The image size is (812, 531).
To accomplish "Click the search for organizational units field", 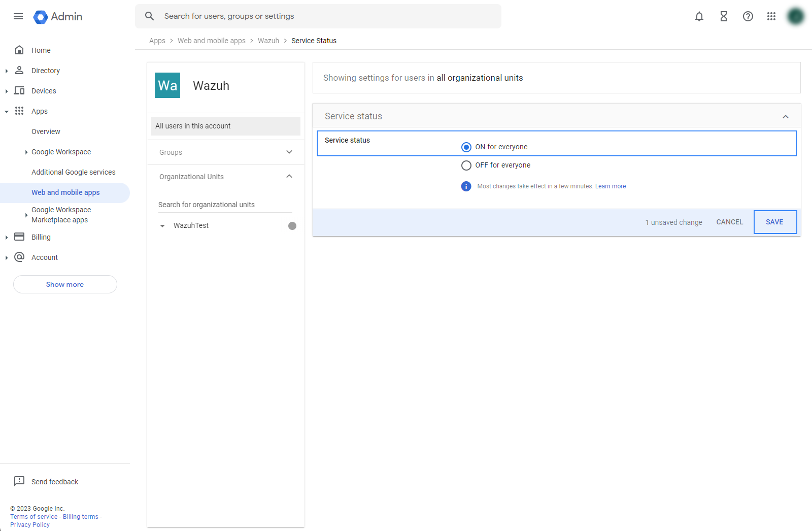I will coord(225,205).
